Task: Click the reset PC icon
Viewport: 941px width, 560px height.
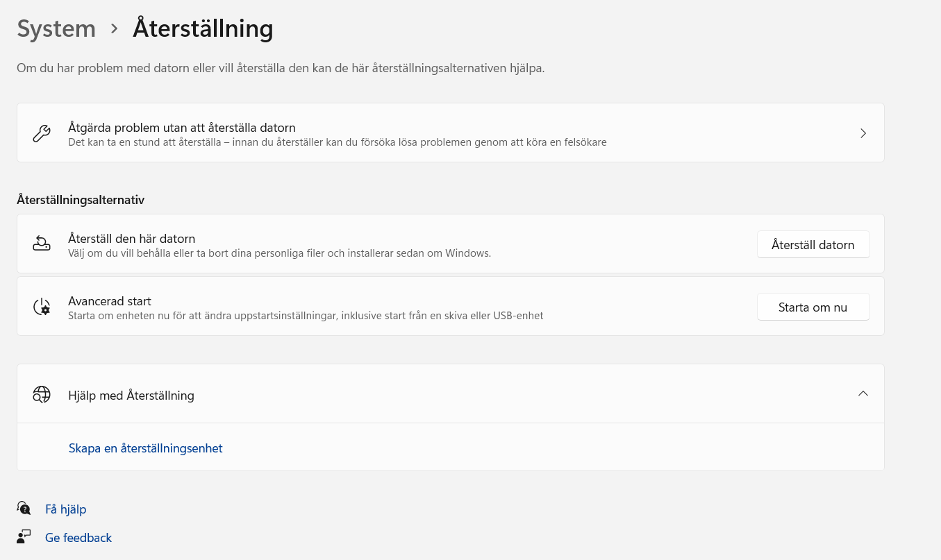Action: click(x=42, y=244)
